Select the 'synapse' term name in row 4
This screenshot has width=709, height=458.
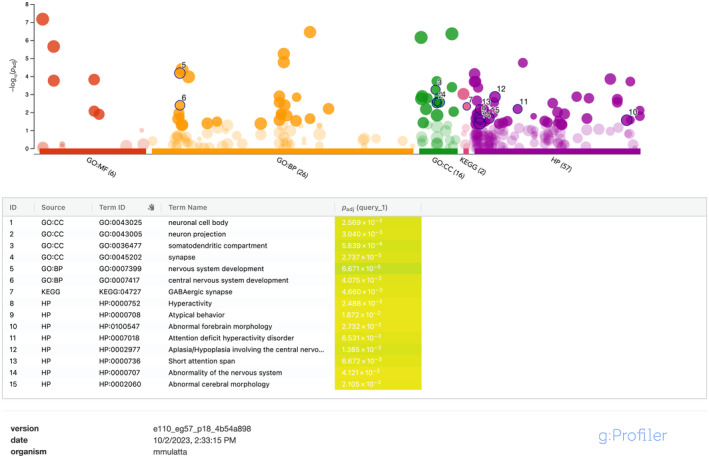pos(182,257)
